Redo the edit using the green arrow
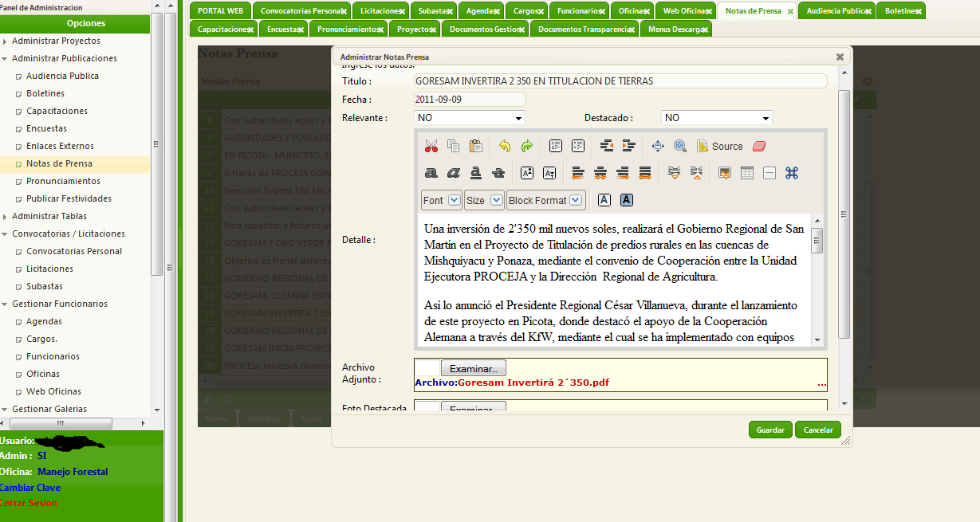This screenshot has height=522, width=980. pyautogui.click(x=526, y=146)
